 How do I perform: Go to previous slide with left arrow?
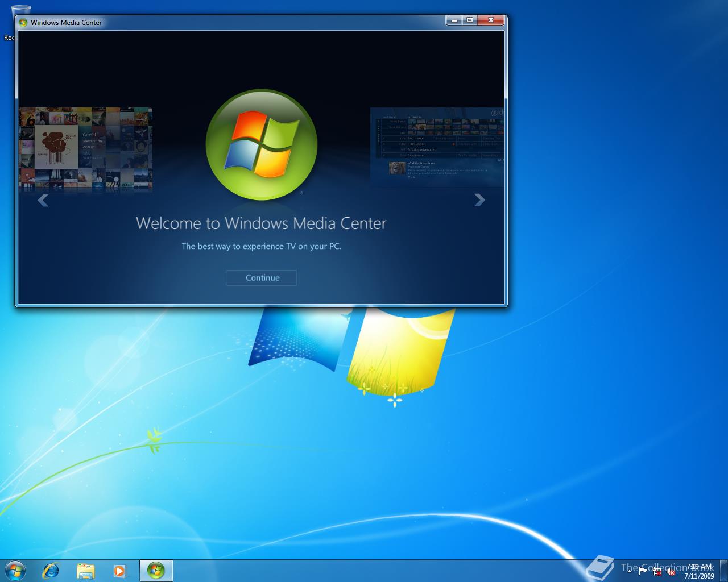43,200
